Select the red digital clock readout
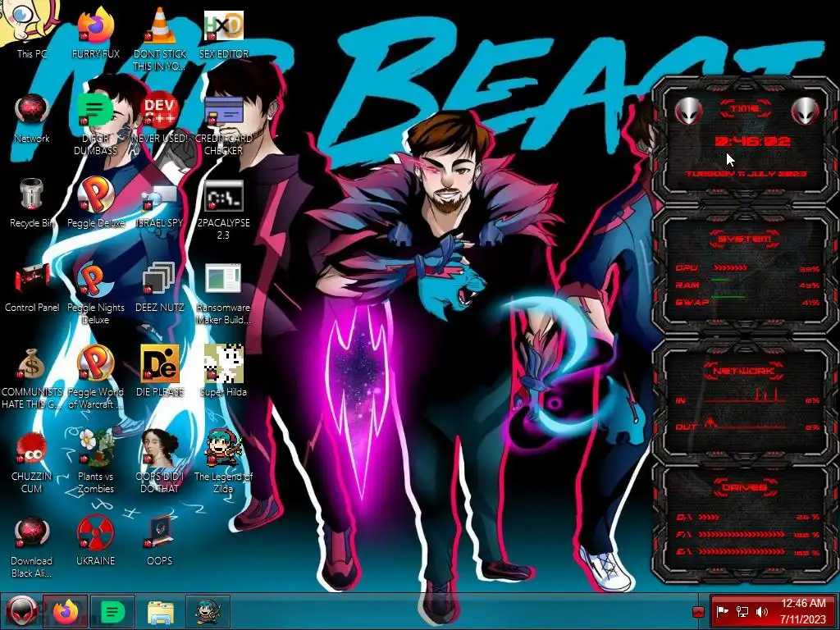This screenshot has height=630, width=840. tap(752, 141)
